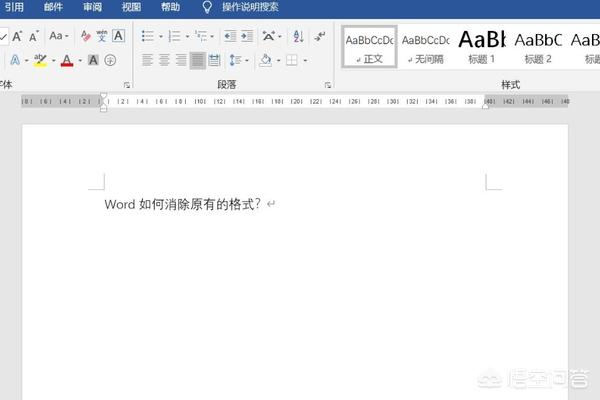Viewport: 600px width, 400px height.
Task: Apply the 无间隔 (No Spacing) style
Action: click(425, 47)
